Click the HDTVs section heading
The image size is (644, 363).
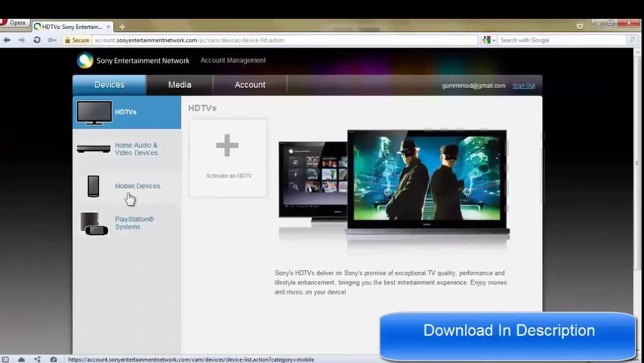point(202,108)
